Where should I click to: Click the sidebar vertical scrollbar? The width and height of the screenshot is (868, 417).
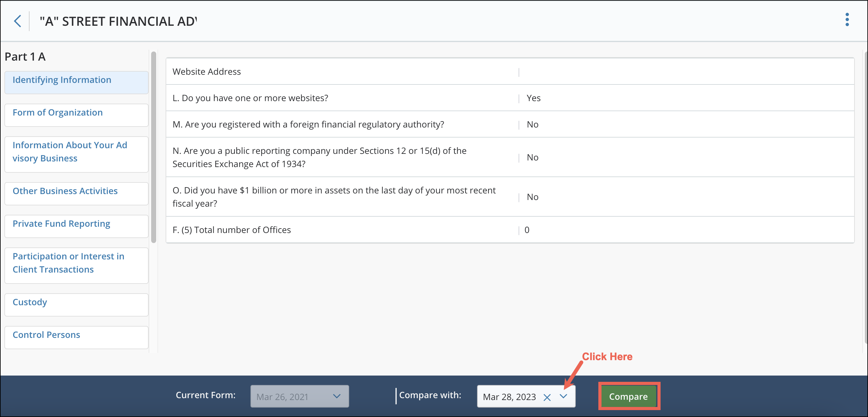point(154,147)
